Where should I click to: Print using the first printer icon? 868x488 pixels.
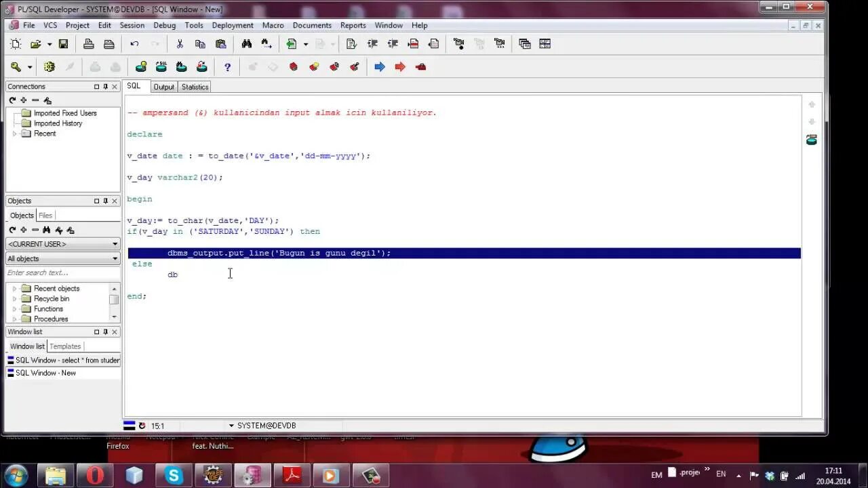89,44
